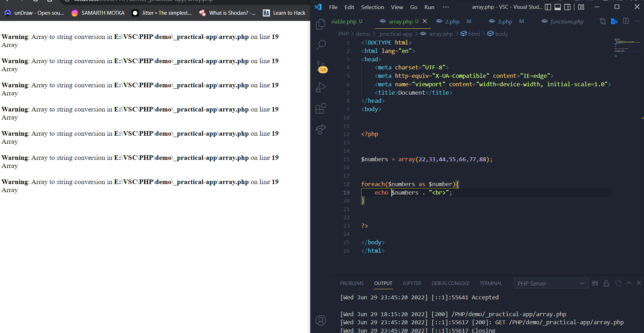Viewport: 644px width, 333px height.
Task: Open the SAMARTH MOTKA bookmark in browser
Action: tap(98, 13)
